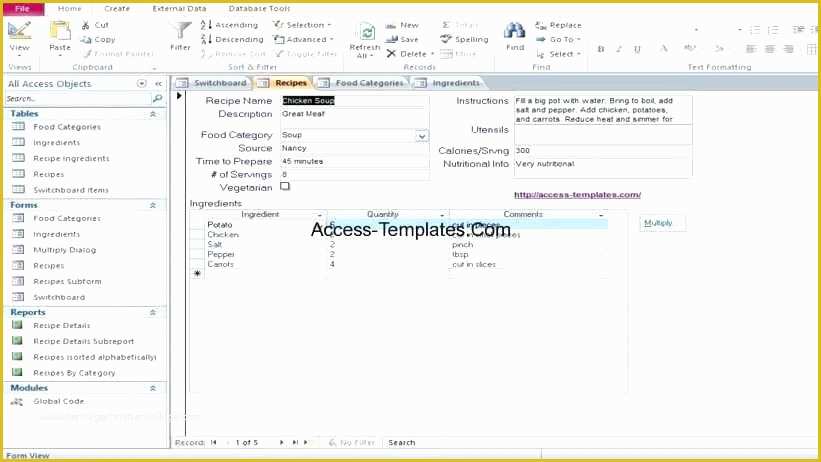Click the Toggle Filter button
Screen dimensions: 821x462
click(306, 53)
